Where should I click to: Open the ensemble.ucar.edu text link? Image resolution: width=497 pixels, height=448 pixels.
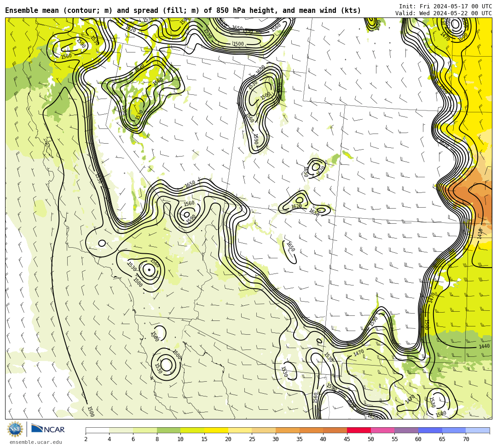pyautogui.click(x=35, y=442)
